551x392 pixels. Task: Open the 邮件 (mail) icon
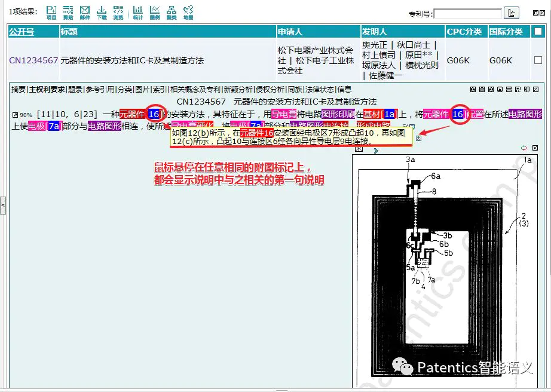pyautogui.click(x=85, y=12)
